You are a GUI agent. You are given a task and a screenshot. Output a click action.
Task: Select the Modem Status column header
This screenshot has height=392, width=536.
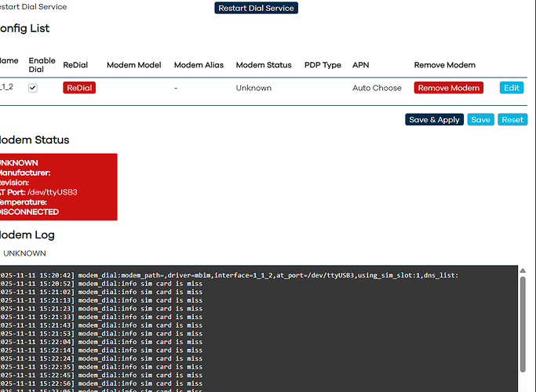point(264,65)
